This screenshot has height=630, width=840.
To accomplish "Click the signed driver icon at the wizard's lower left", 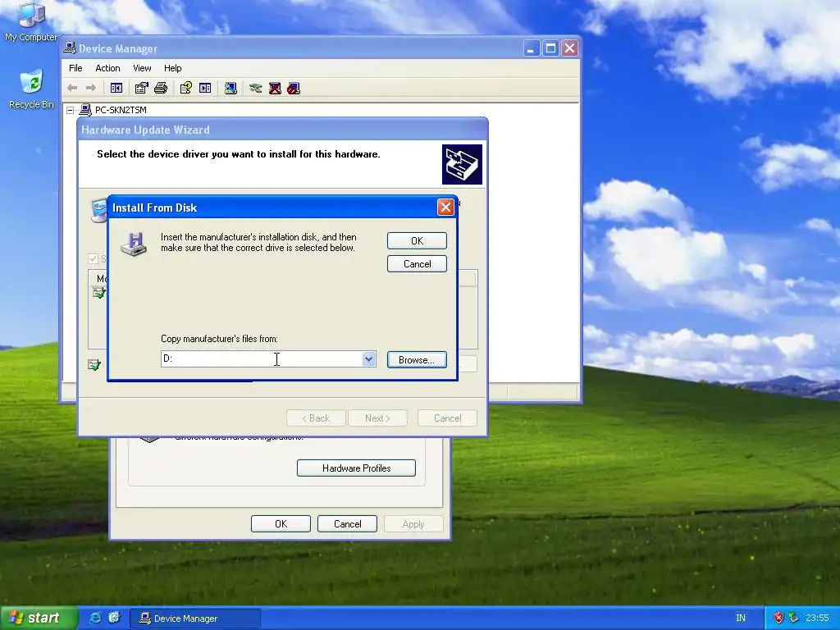I will (x=94, y=365).
